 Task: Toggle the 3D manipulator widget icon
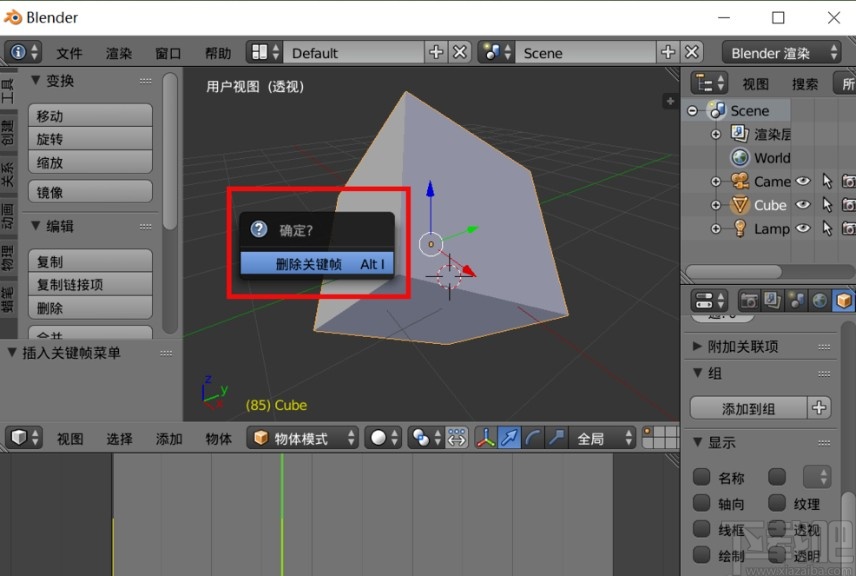point(486,437)
